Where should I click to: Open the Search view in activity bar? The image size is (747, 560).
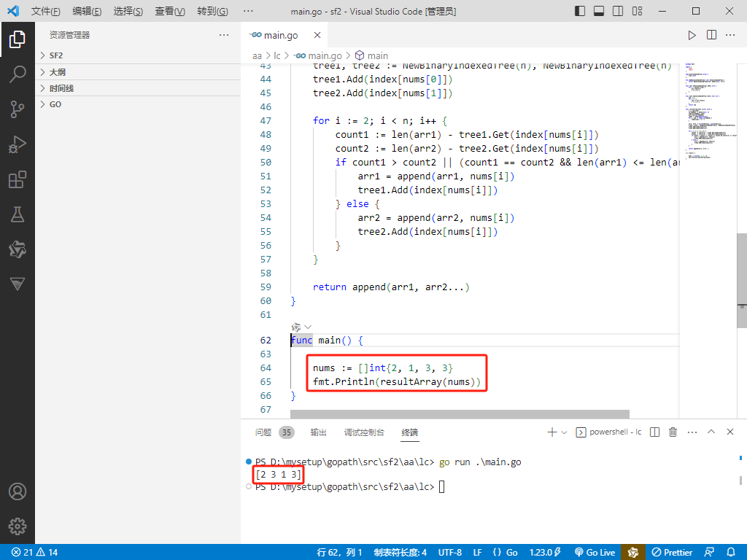[18, 74]
